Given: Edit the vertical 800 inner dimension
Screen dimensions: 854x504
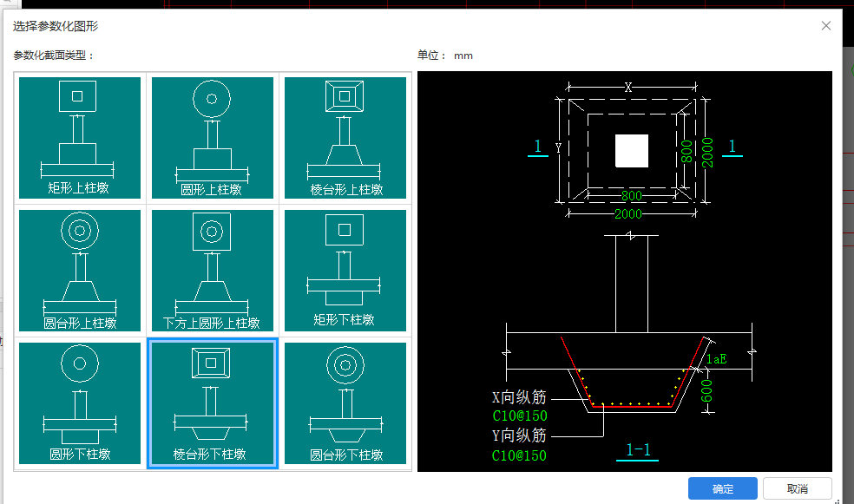Looking at the screenshot, I should coord(686,151).
